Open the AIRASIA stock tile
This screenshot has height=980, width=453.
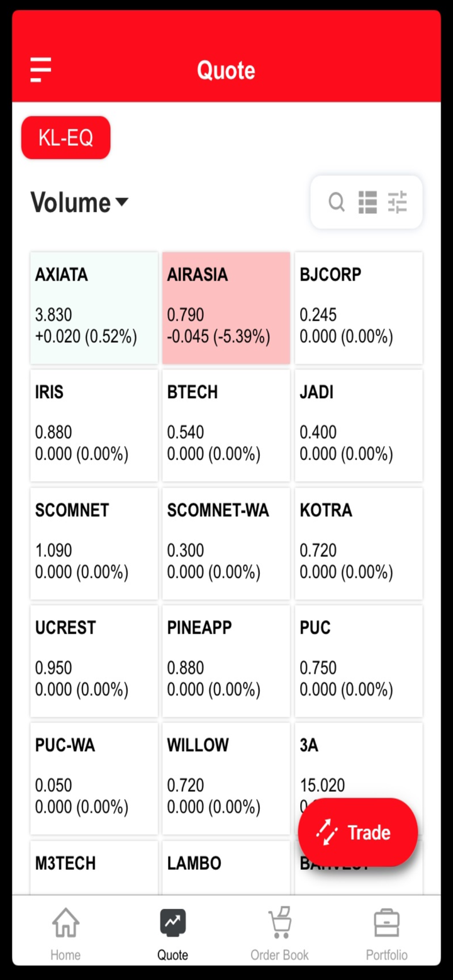pos(226,308)
